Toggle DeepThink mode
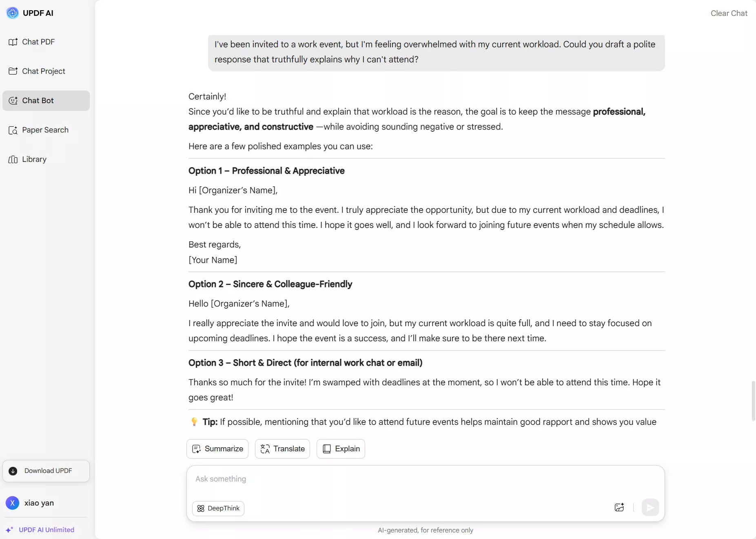Image resolution: width=756 pixels, height=539 pixels. (x=218, y=508)
